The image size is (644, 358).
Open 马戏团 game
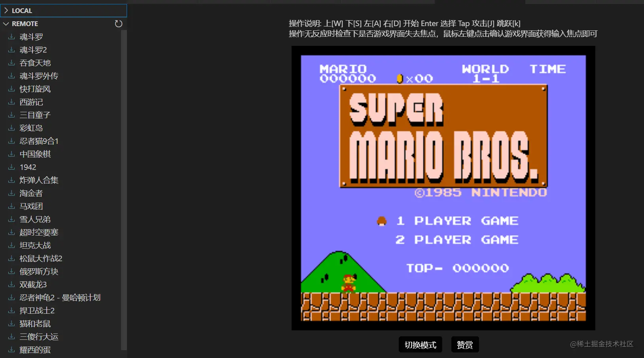click(31, 206)
